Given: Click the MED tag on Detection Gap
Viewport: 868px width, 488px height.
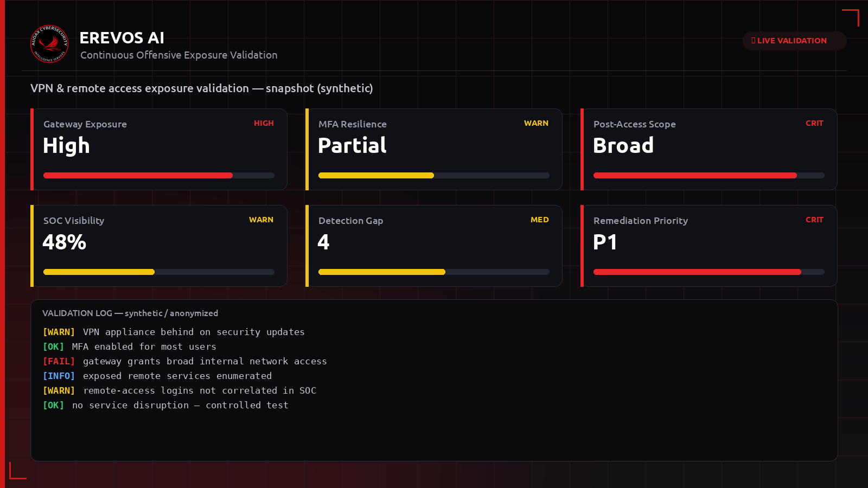Looking at the screenshot, I should [x=540, y=220].
